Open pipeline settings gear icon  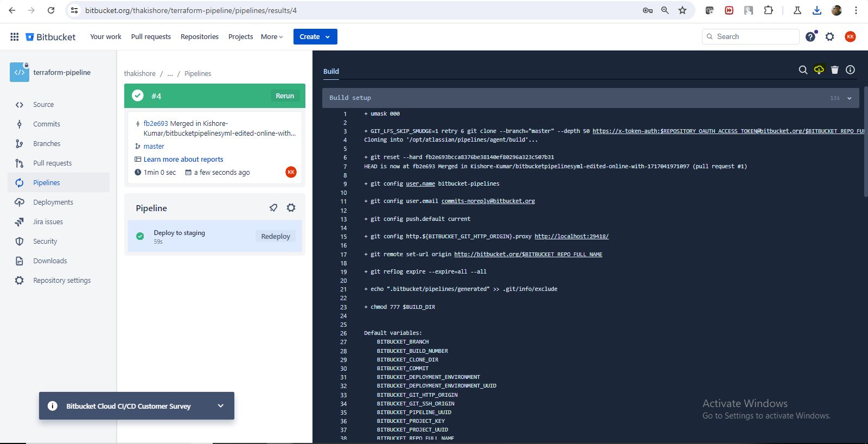point(291,208)
